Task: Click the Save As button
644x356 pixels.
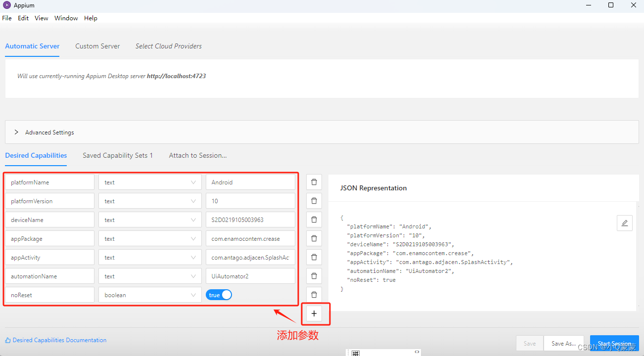Action: (x=563, y=343)
